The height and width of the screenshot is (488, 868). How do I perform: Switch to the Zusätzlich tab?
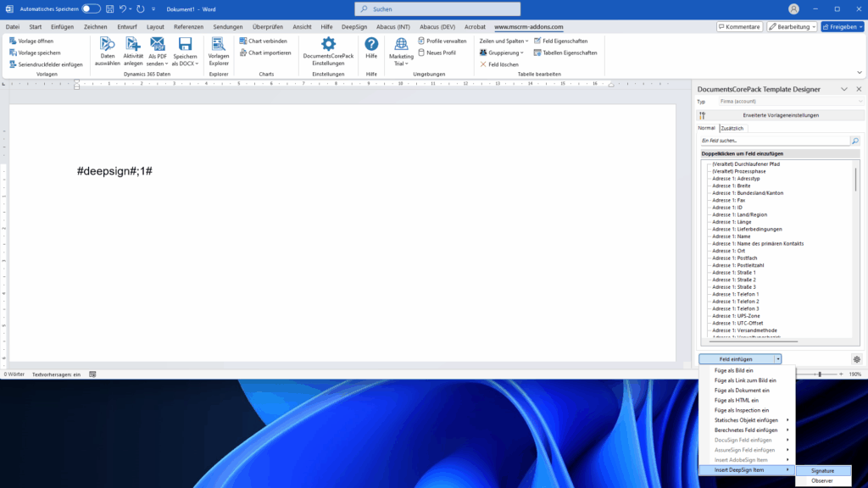pyautogui.click(x=732, y=128)
